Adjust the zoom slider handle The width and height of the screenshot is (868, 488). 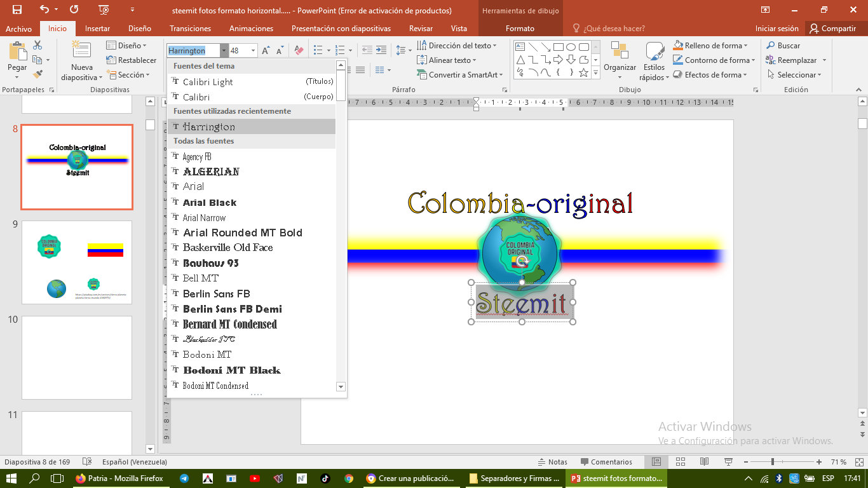(773, 462)
